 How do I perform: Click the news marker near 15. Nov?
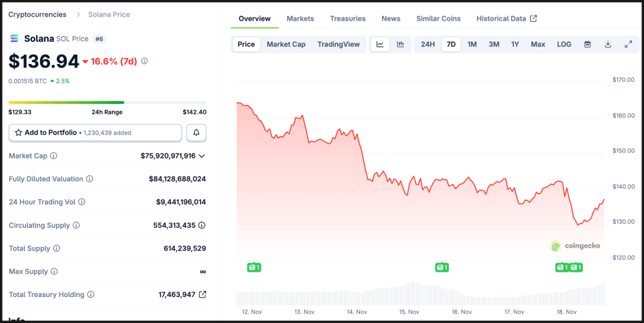coord(441,267)
